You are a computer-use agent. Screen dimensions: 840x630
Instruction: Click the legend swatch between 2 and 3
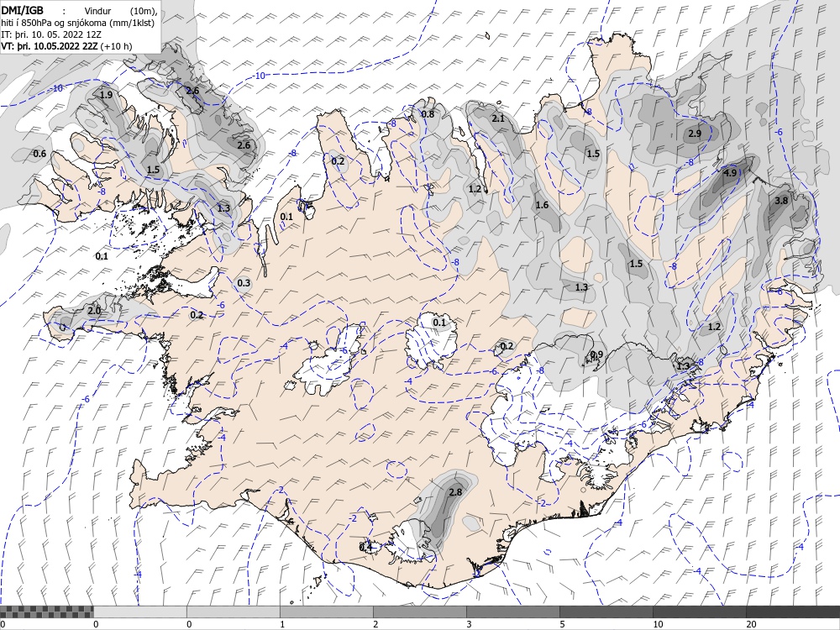pos(419,612)
